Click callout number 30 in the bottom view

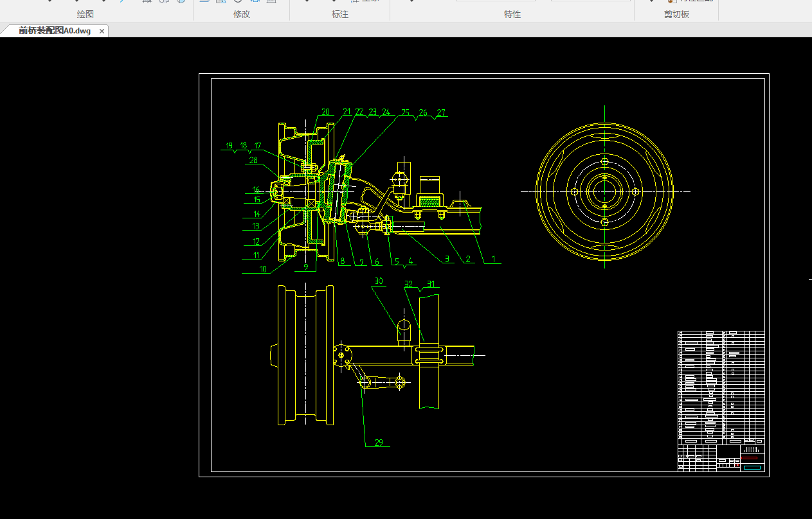click(x=379, y=281)
